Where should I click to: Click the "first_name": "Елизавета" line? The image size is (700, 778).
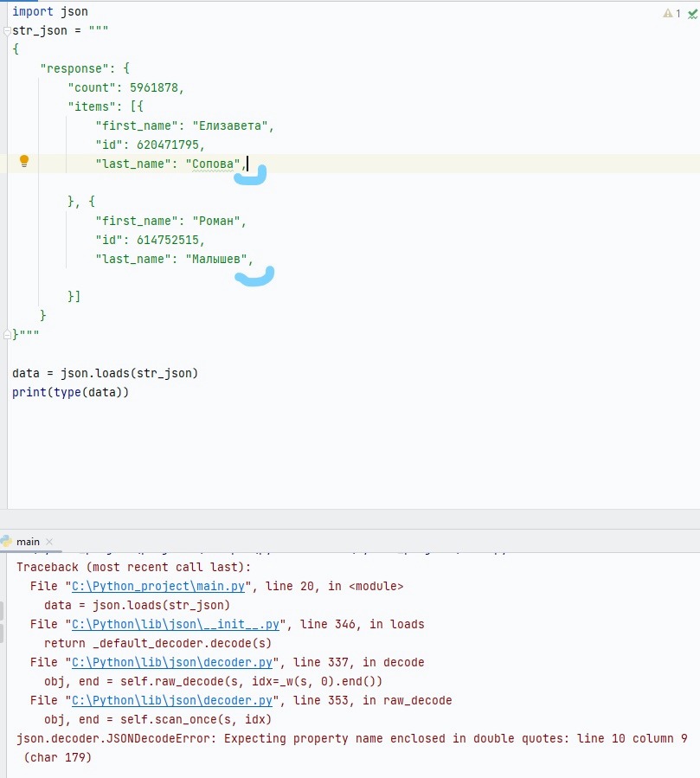[184, 125]
